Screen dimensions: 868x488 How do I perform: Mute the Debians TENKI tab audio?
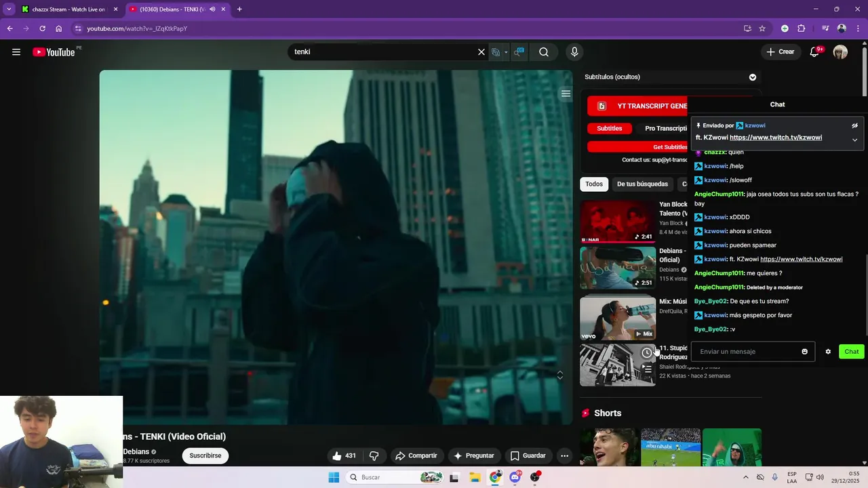212,9
